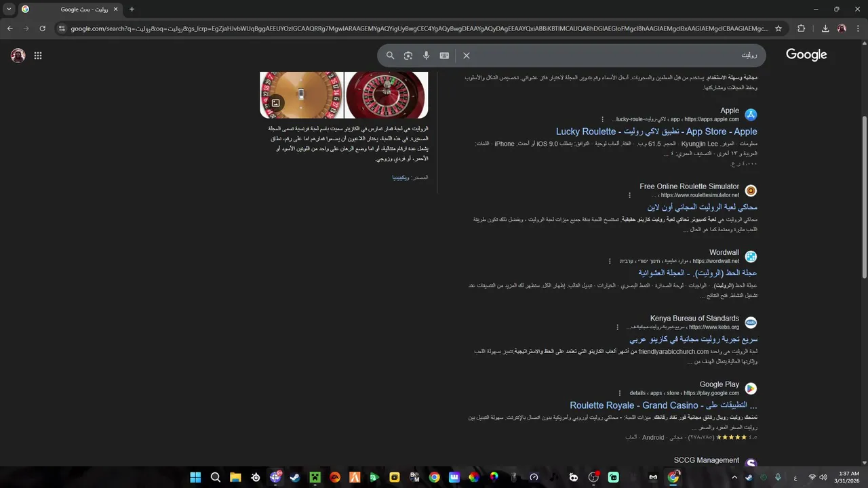The height and width of the screenshot is (488, 868).
Task: Open Windows taskbar search
Action: (x=216, y=477)
